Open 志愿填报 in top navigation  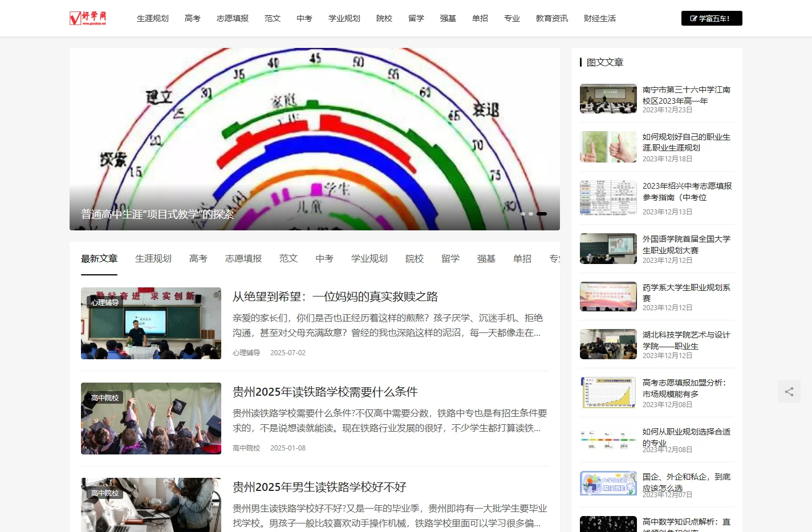233,18
